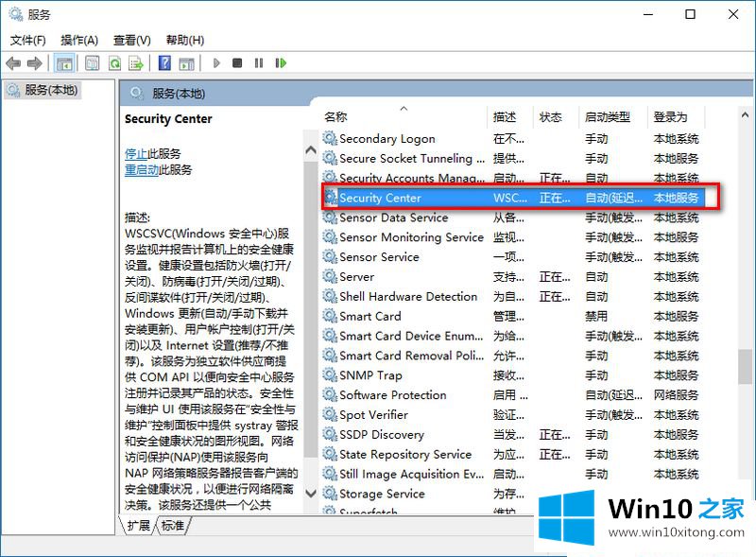This screenshot has width=756, height=557.
Task: Click gear icon of Storage Service
Action: 330,494
